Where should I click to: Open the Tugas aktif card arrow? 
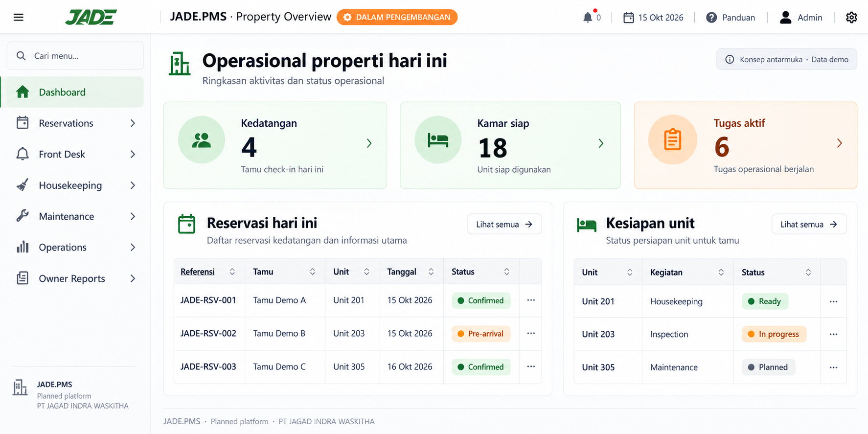click(840, 143)
